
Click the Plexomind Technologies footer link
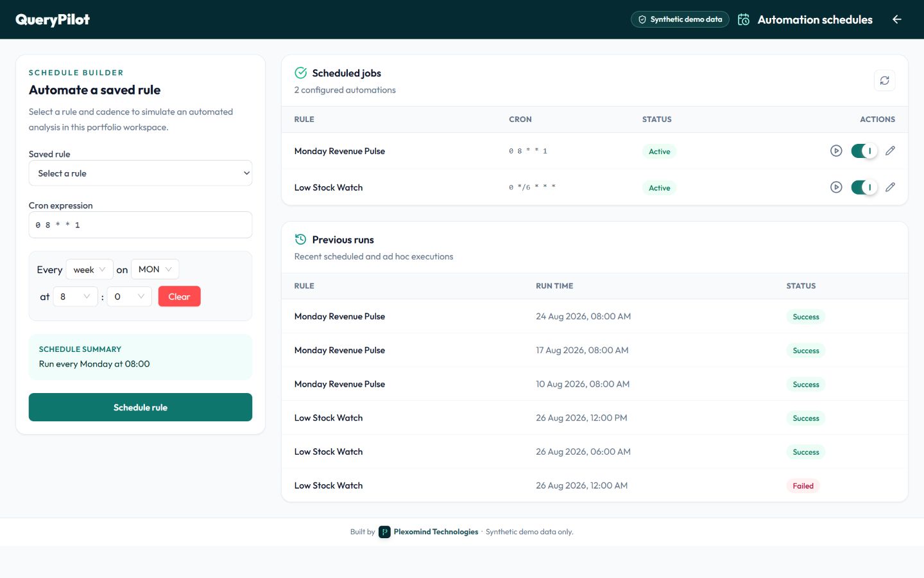click(x=436, y=532)
